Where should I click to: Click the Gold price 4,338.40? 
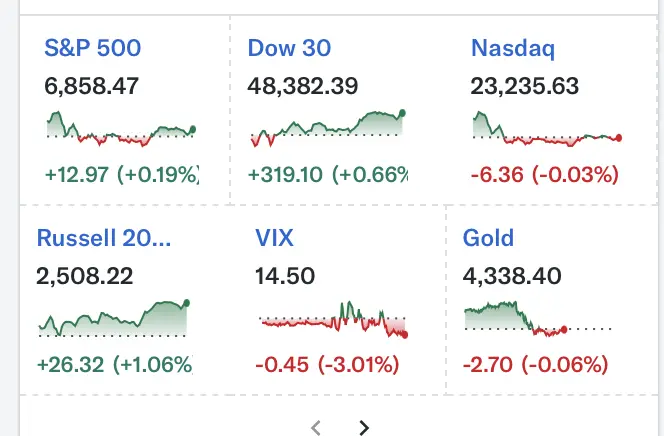511,276
